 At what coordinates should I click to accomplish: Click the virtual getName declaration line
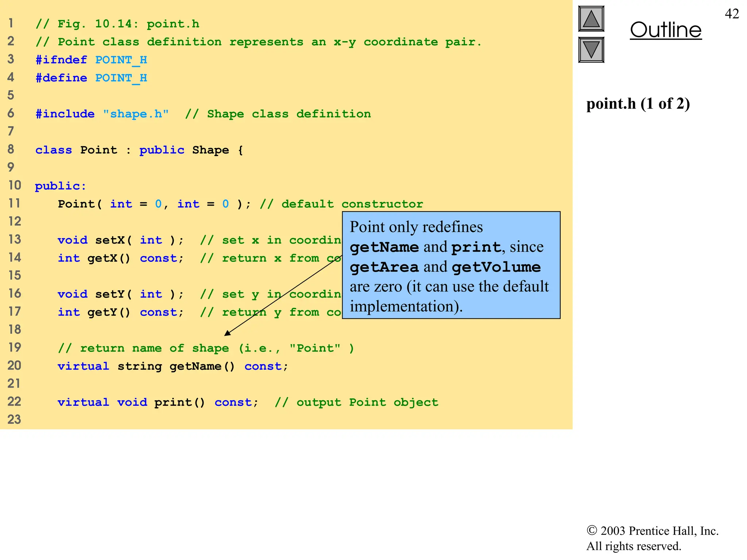pos(173,366)
